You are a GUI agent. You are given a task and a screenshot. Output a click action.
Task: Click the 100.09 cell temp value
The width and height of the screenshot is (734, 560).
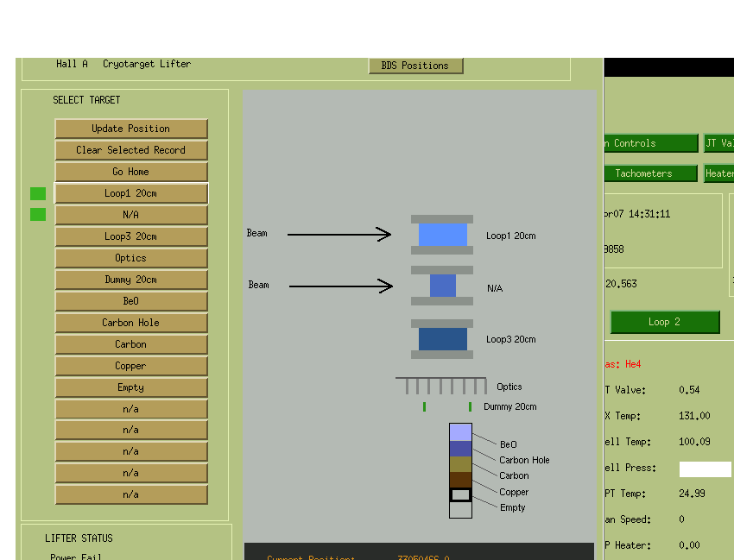click(694, 442)
